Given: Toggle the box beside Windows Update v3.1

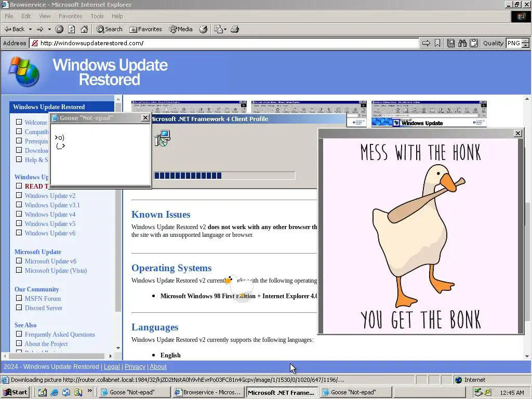Looking at the screenshot, I should 19,205.
